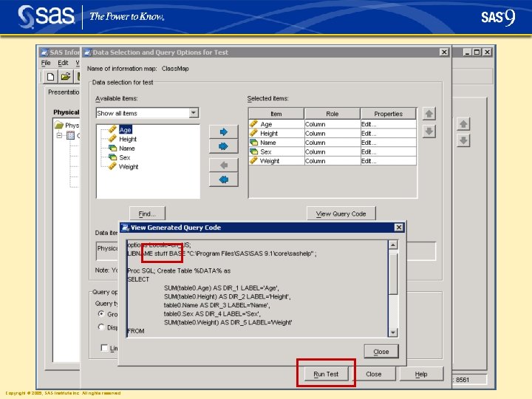Screen dimensions: 532x399
Task: Click the SELECT line in query code
Action: (138, 279)
